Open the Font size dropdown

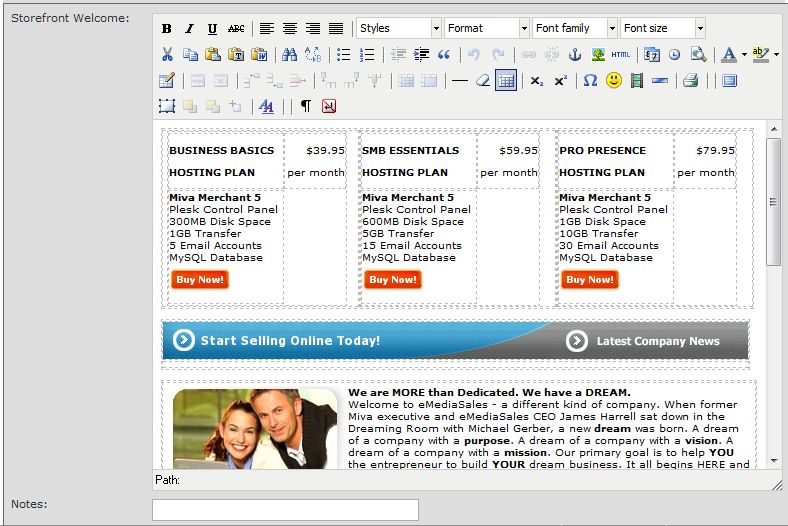coord(662,28)
